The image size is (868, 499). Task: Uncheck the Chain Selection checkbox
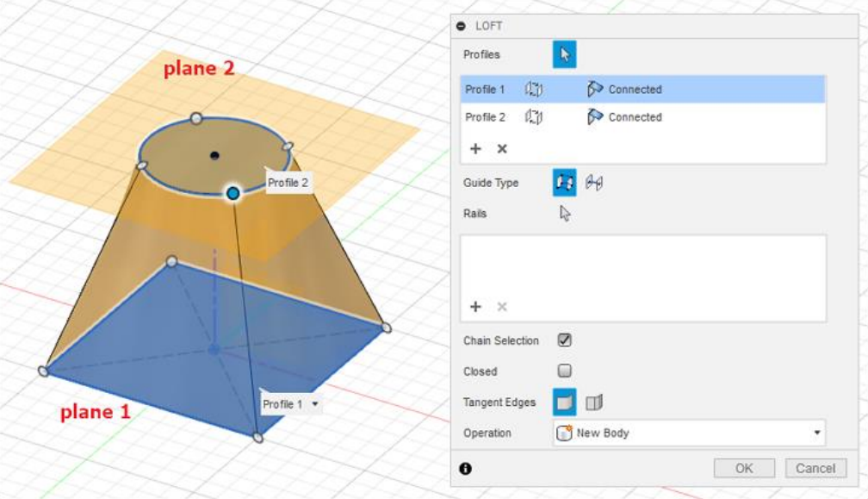pyautogui.click(x=565, y=340)
